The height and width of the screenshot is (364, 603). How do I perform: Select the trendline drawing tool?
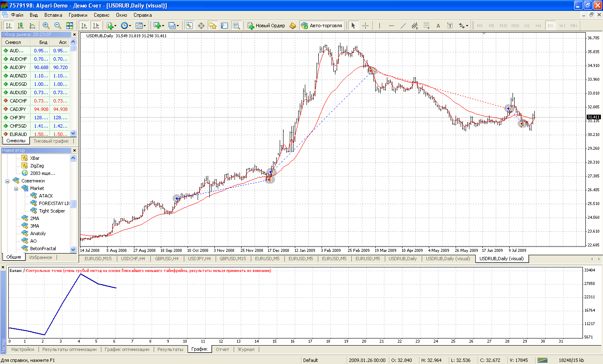click(403, 26)
